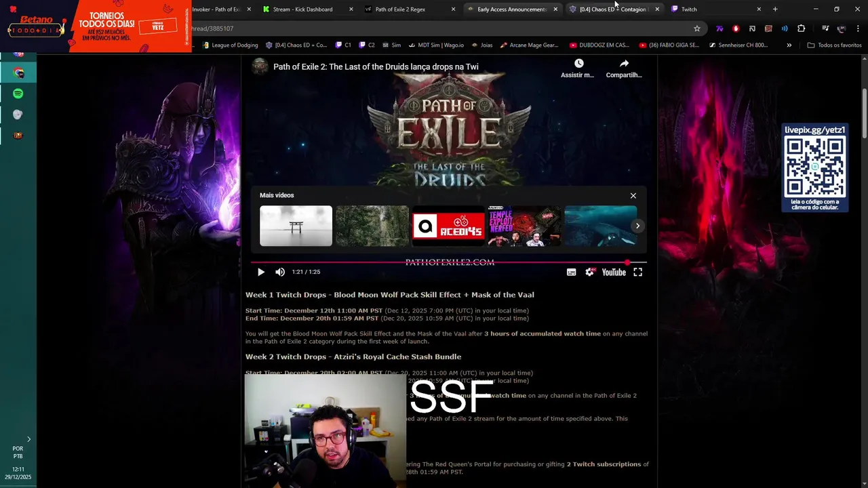
Task: Click the purple 7TV extension icon
Action: tap(719, 28)
